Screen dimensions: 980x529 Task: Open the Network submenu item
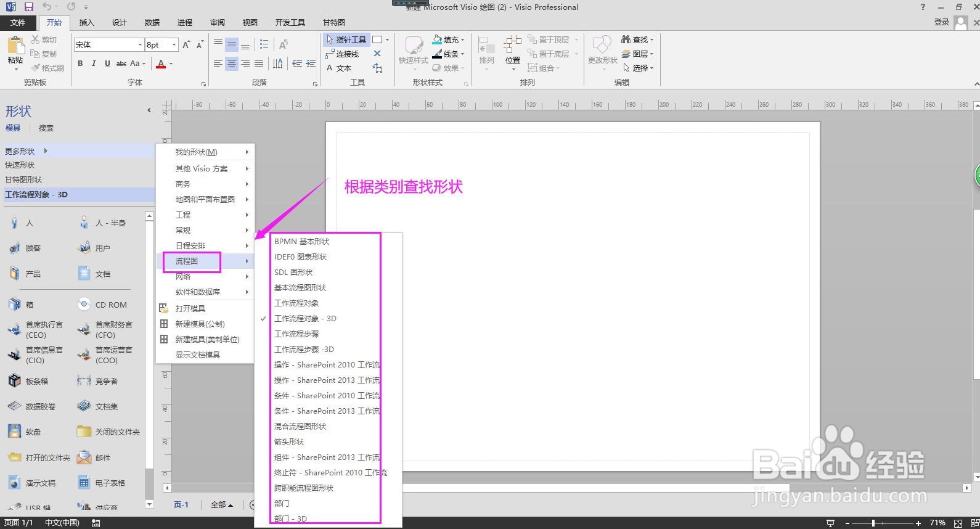click(x=205, y=276)
